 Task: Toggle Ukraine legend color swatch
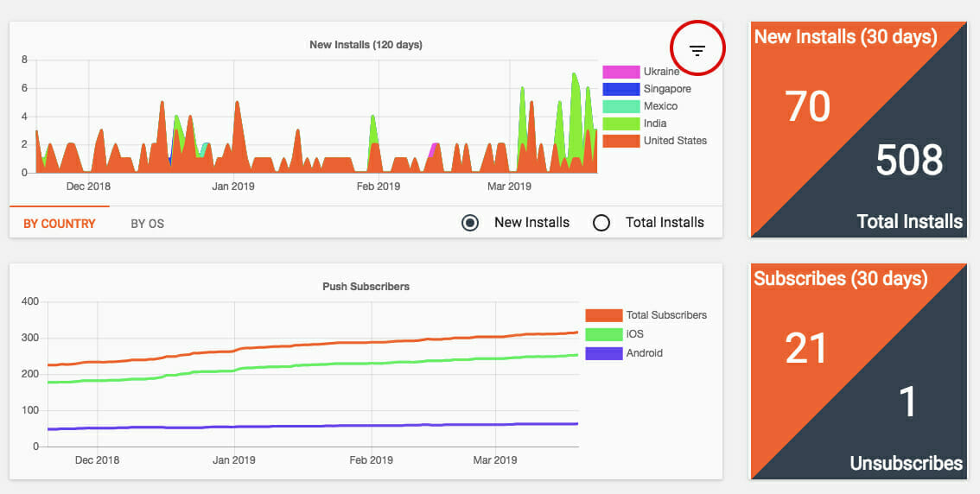pos(621,72)
